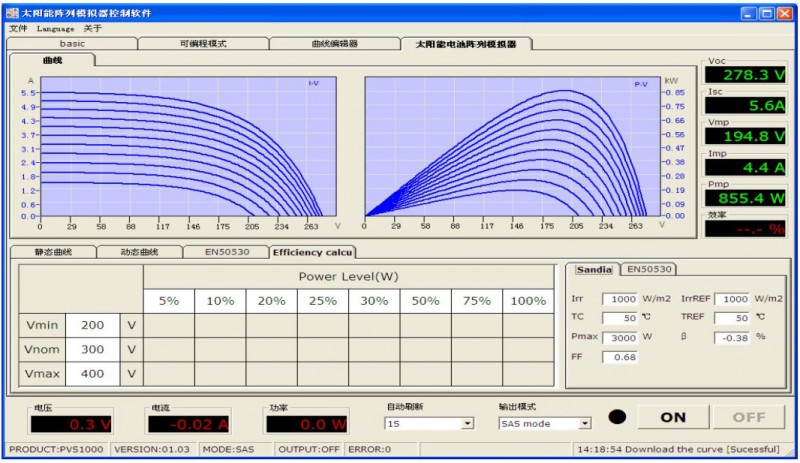Maximize the window
This screenshot has height=463, width=800.
coord(767,14)
